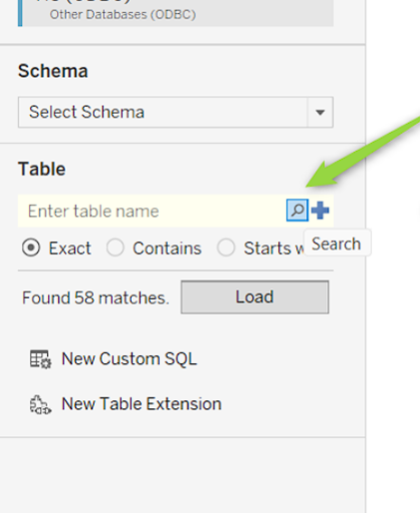Click the Table section heading
The width and height of the screenshot is (420, 513).
pos(42,169)
